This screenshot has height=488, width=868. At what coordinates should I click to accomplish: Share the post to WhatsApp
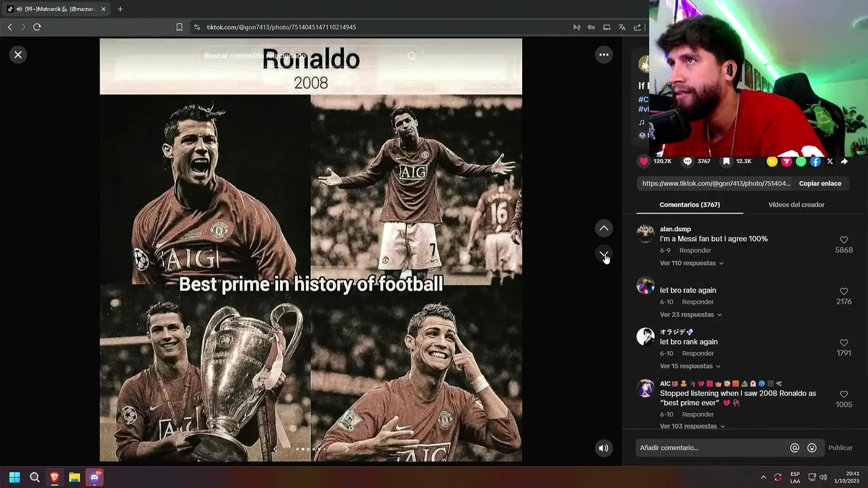pos(801,161)
